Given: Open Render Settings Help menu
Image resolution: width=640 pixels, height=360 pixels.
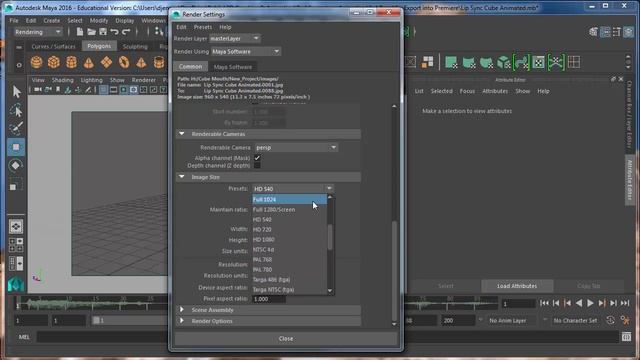Looking at the screenshot, I should (x=225, y=27).
